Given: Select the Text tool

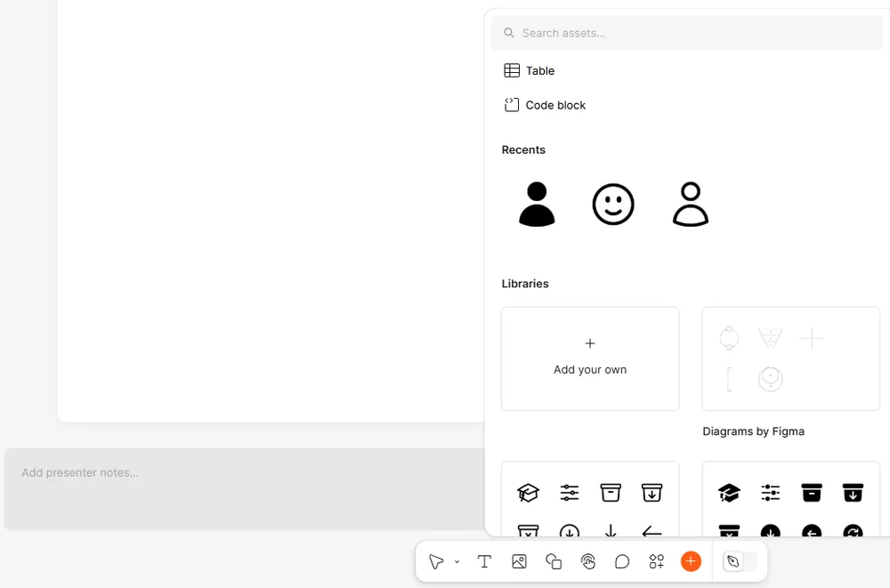Looking at the screenshot, I should [484, 562].
